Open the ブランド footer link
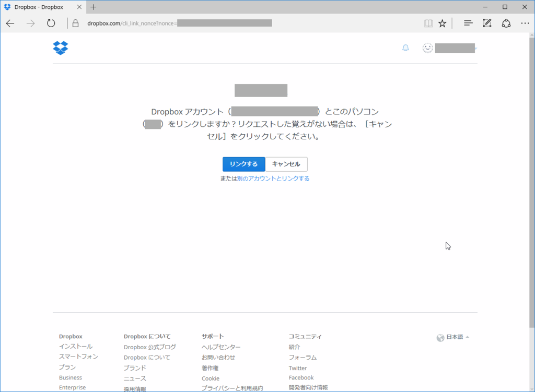The width and height of the screenshot is (535, 392). 135,368
